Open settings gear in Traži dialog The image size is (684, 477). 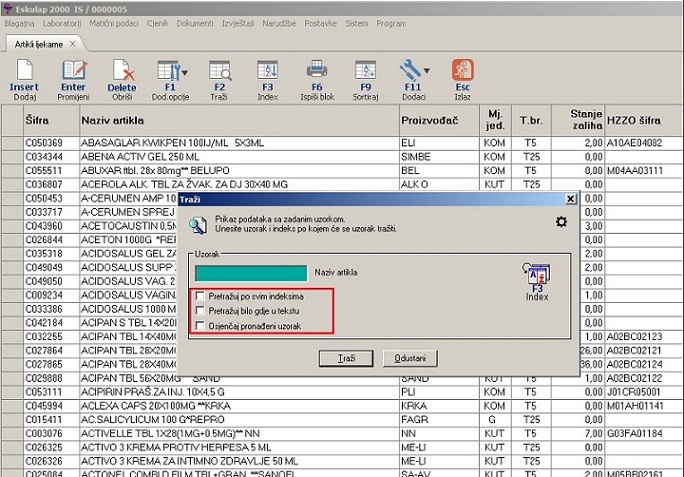561,222
